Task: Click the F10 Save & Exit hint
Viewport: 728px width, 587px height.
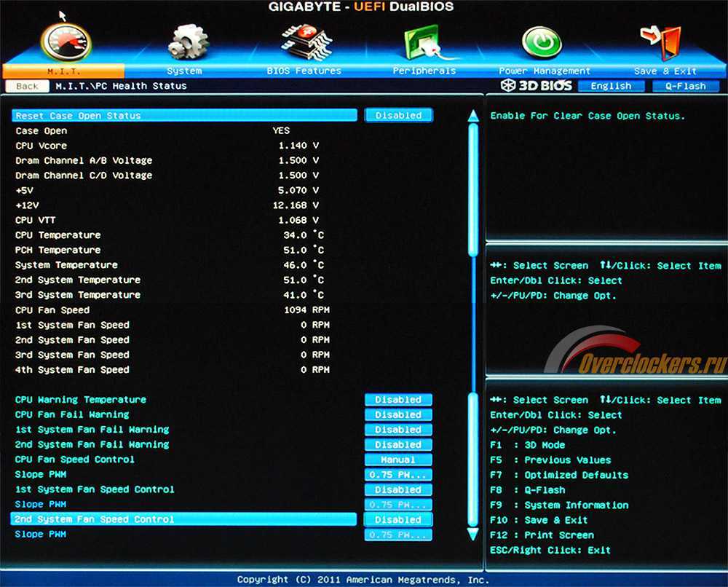Action: (539, 520)
